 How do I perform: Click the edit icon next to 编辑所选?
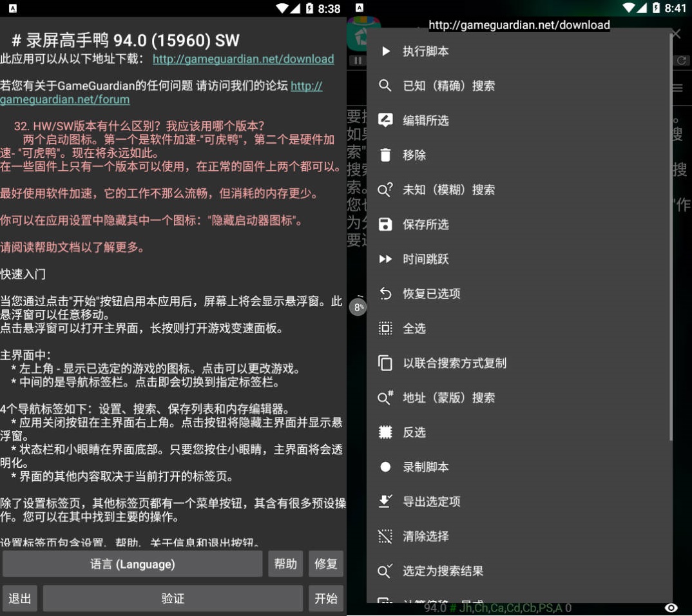pos(385,120)
